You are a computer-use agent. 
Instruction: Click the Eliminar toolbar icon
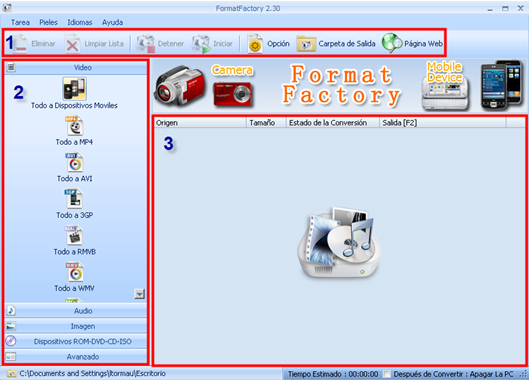(21, 44)
